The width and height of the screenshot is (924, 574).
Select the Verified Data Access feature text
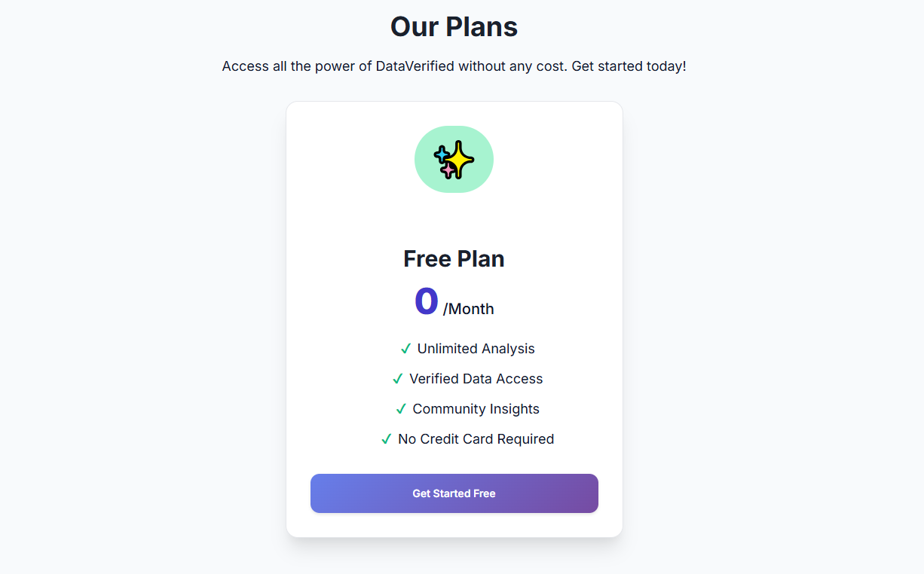coord(476,379)
